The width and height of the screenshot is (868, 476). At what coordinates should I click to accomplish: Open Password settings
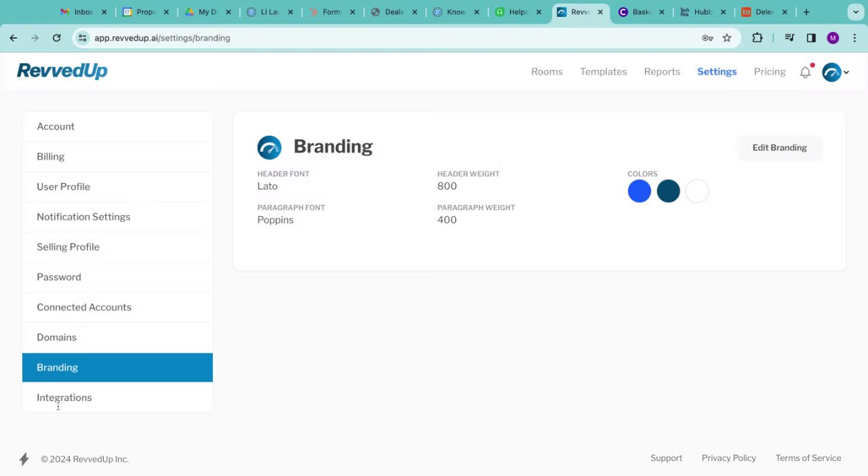[117, 277]
